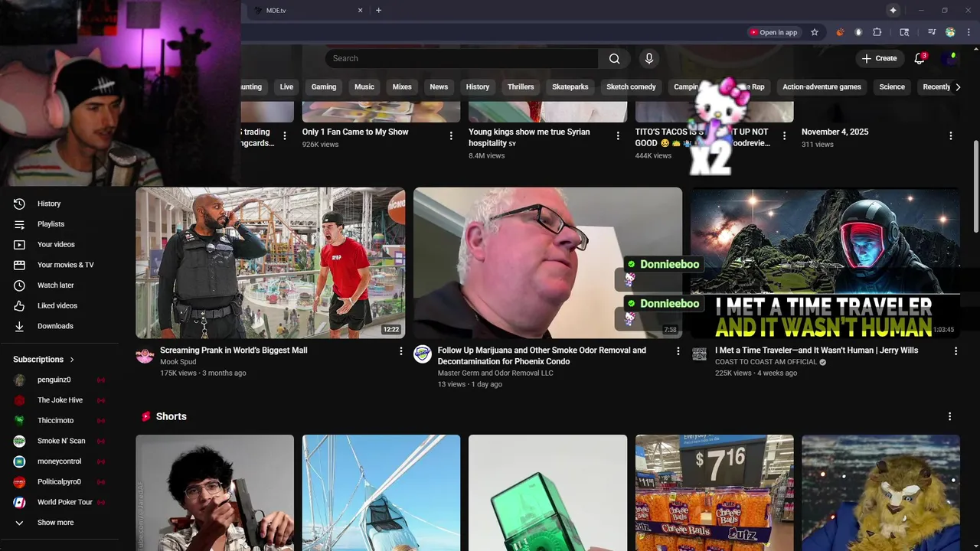The width and height of the screenshot is (980, 551).
Task: Open the Chrome profile avatar
Action: click(x=950, y=32)
